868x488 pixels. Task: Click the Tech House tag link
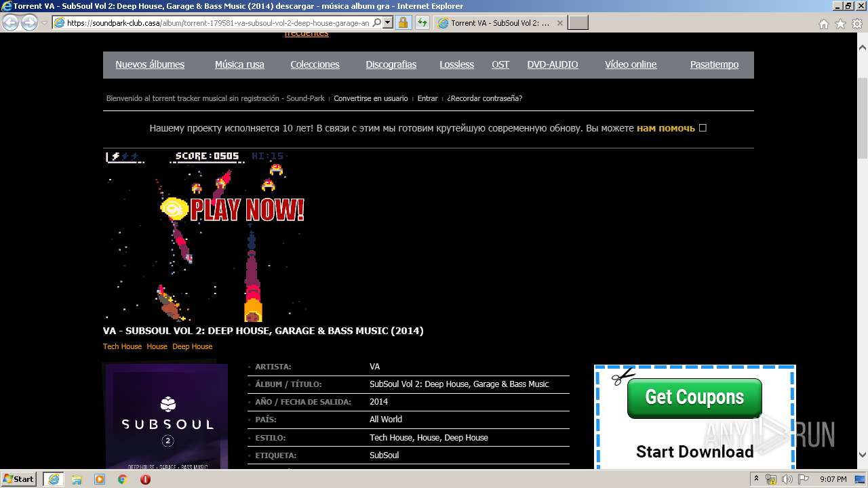point(123,346)
